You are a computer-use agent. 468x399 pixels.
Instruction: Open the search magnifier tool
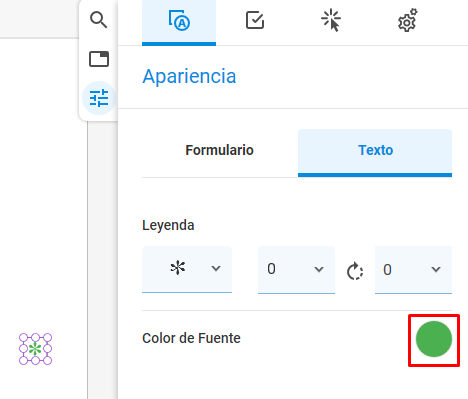point(99,20)
